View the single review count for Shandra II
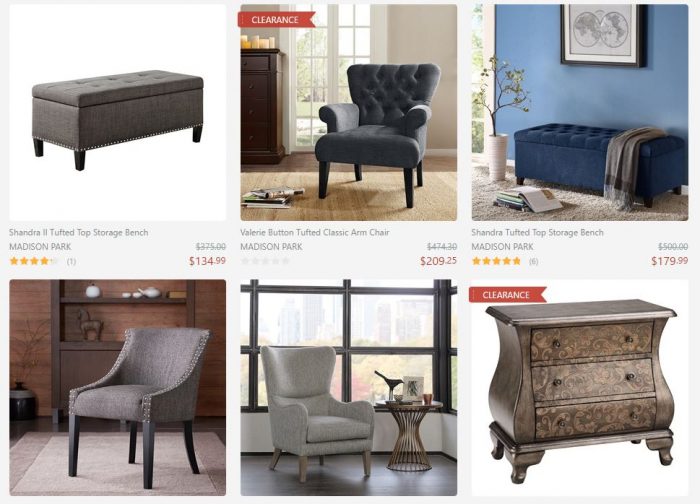 pyautogui.click(x=71, y=262)
